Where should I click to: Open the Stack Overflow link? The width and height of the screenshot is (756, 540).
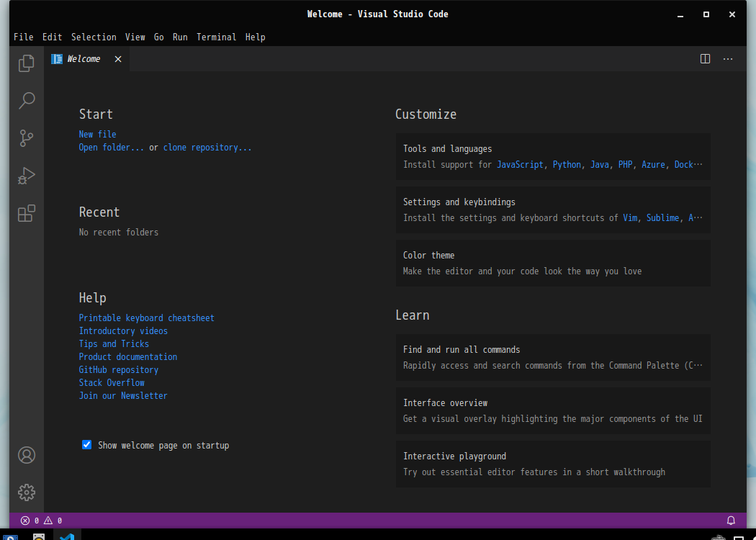click(112, 382)
